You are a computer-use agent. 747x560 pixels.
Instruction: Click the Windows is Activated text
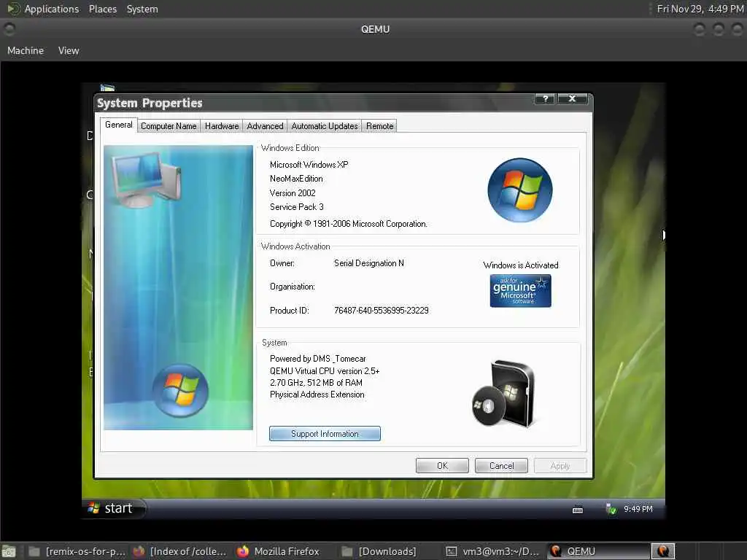tap(520, 265)
